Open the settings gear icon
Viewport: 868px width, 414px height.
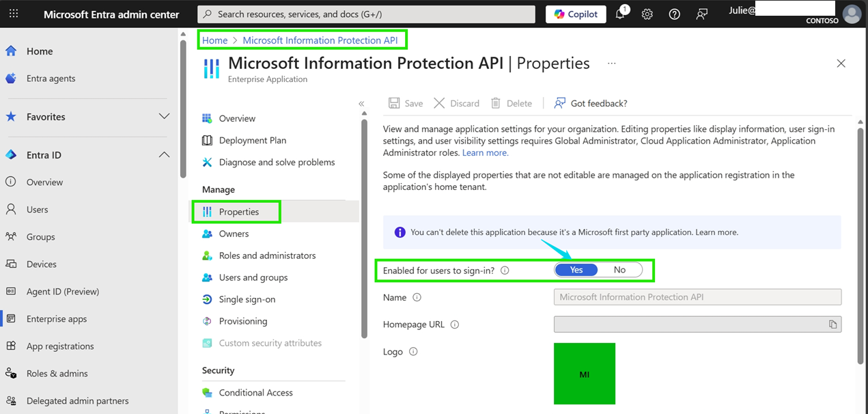(647, 14)
